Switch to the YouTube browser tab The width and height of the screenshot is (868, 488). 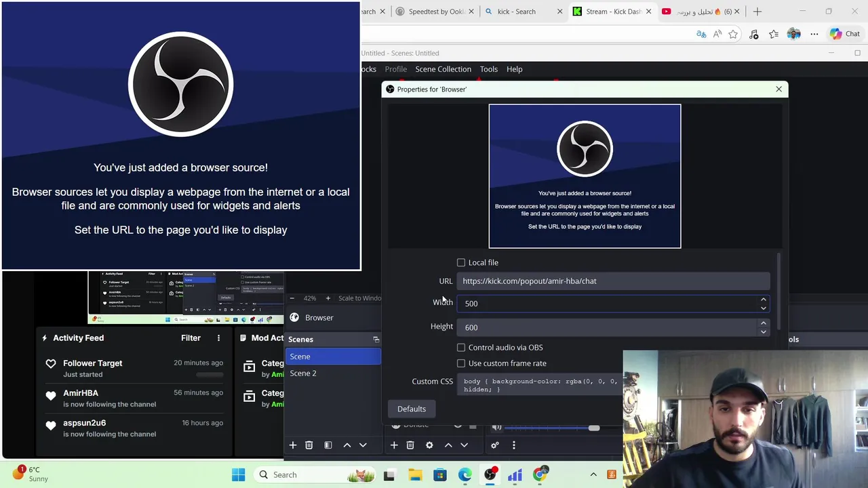(700, 12)
